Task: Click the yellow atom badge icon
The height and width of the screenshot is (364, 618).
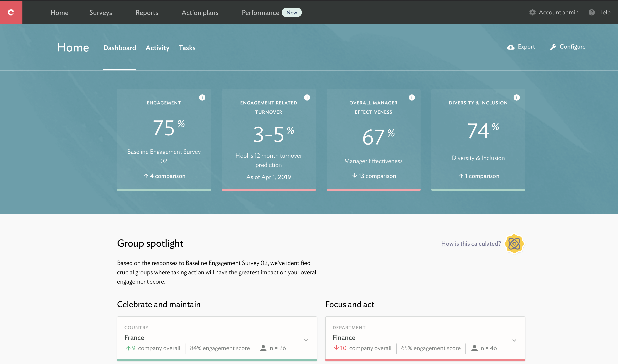Action: [514, 244]
